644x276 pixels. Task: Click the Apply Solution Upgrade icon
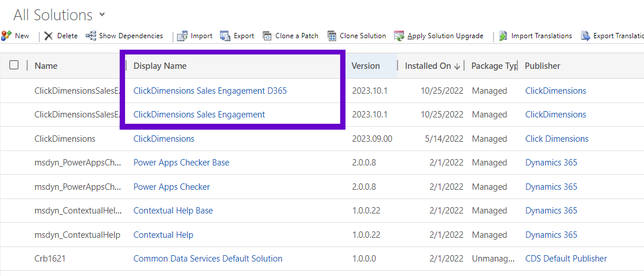coord(399,36)
